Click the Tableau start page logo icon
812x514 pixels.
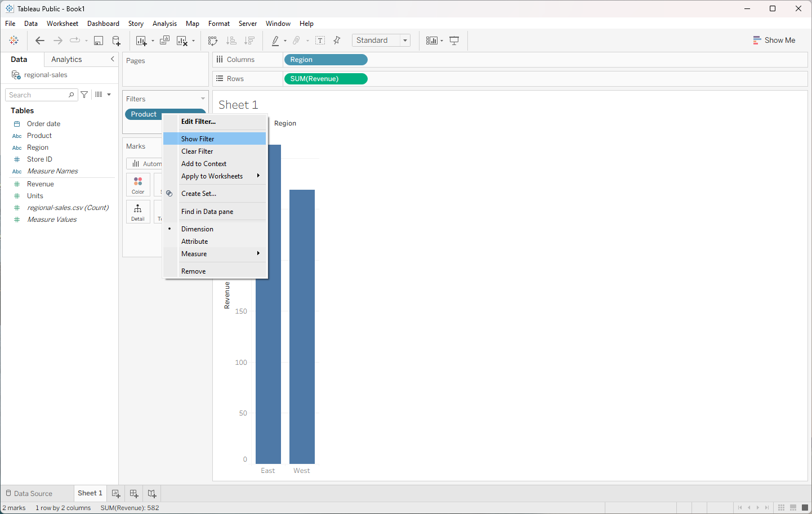pyautogui.click(x=14, y=41)
